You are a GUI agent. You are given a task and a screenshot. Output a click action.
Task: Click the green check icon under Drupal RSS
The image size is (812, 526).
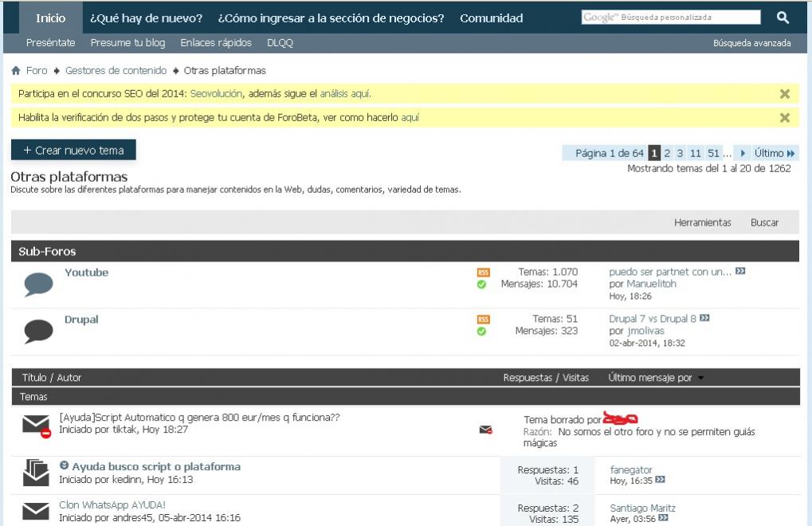(481, 332)
